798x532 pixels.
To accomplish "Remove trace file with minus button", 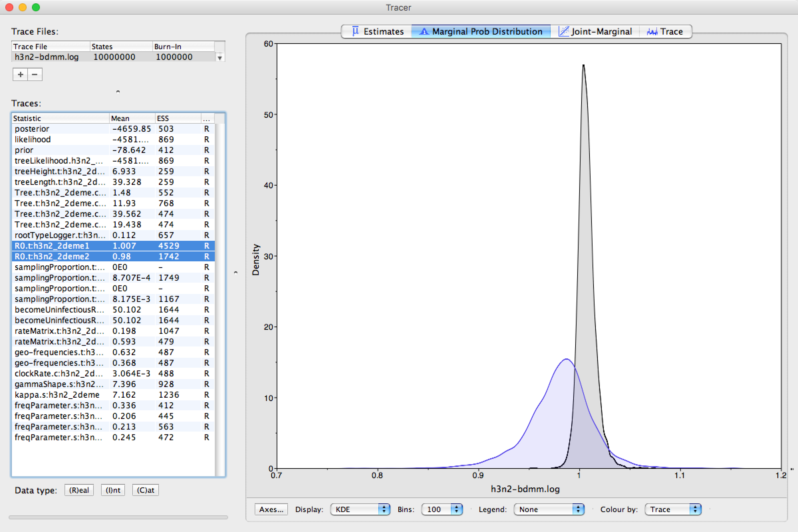I will click(x=35, y=74).
